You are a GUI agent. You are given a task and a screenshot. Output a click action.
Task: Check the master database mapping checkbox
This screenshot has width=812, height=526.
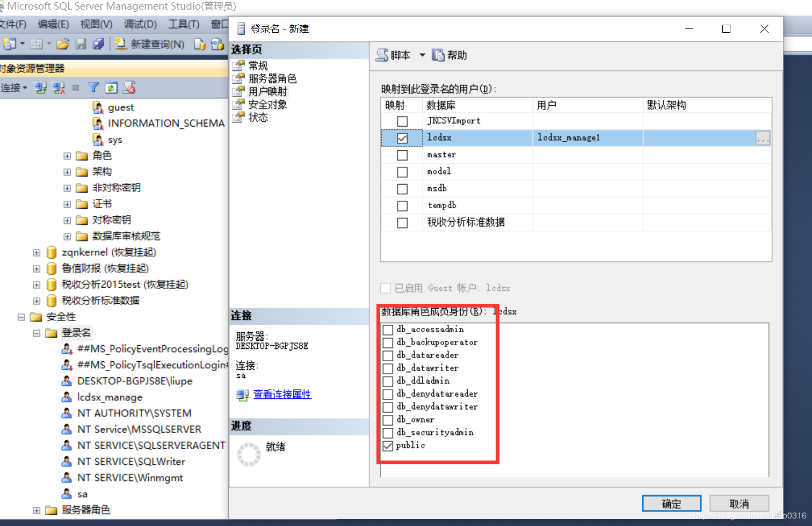click(402, 155)
